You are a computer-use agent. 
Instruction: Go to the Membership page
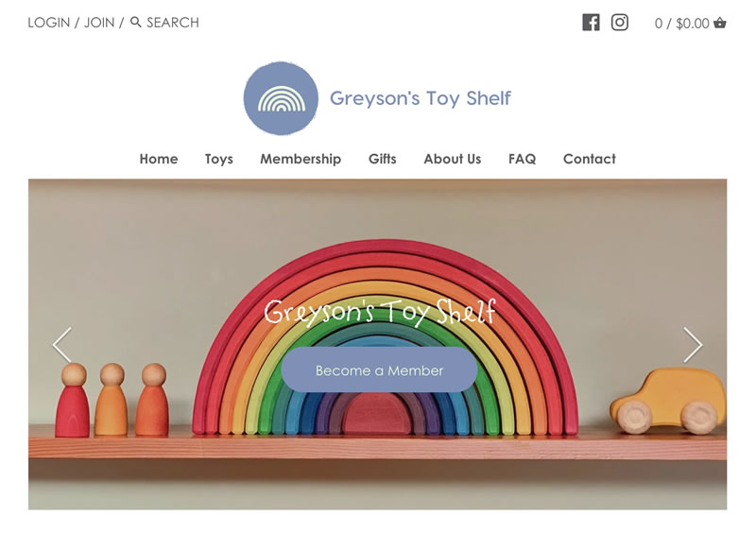click(301, 159)
